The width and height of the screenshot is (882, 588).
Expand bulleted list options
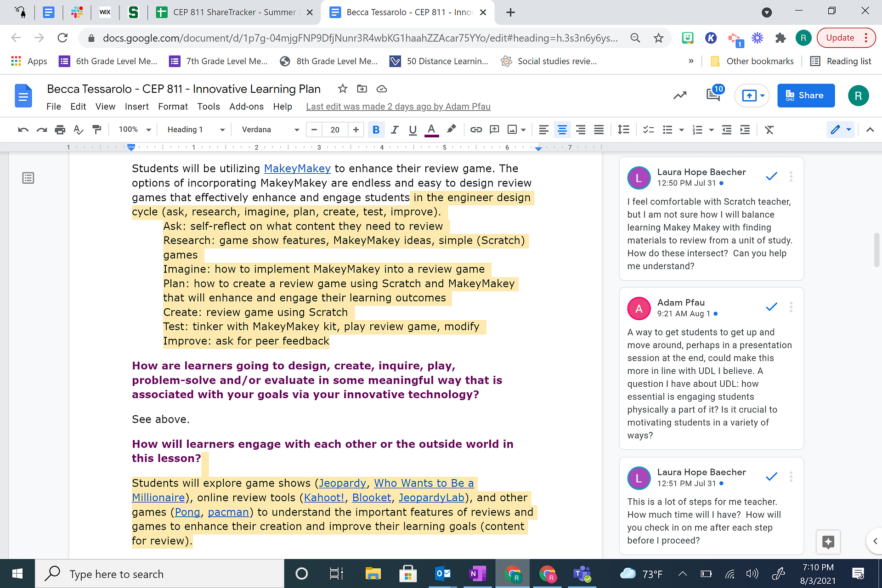pos(682,130)
